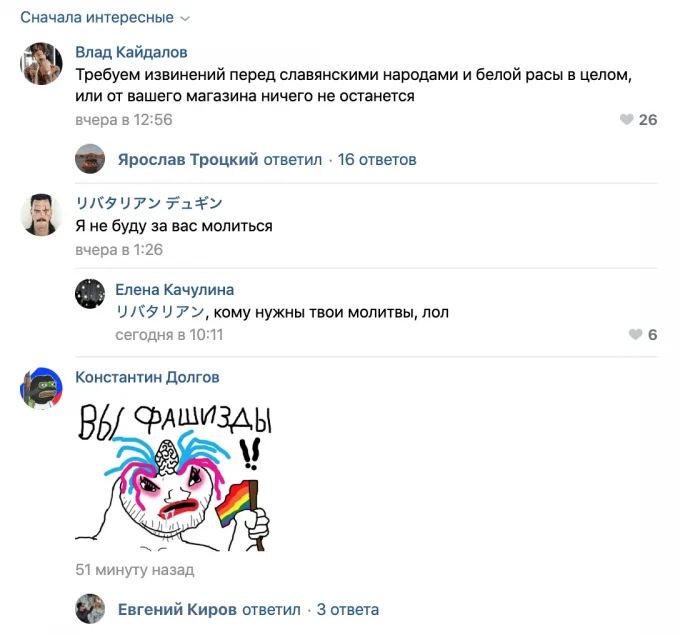Viewport: 680px width, 635px height.
Task: Open Влад Кайдалов's profile name link
Action: [x=131, y=52]
